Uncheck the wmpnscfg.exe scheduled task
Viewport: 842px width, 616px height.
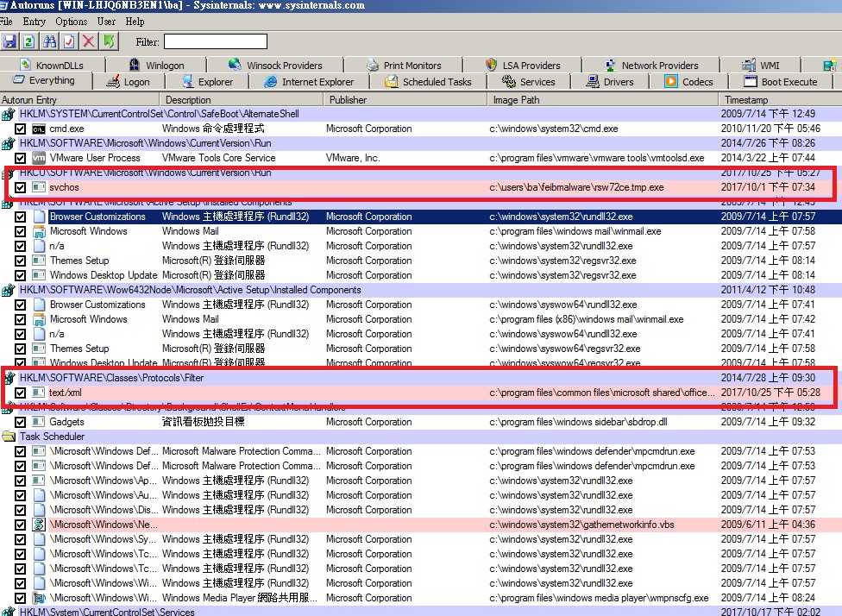pos(21,598)
